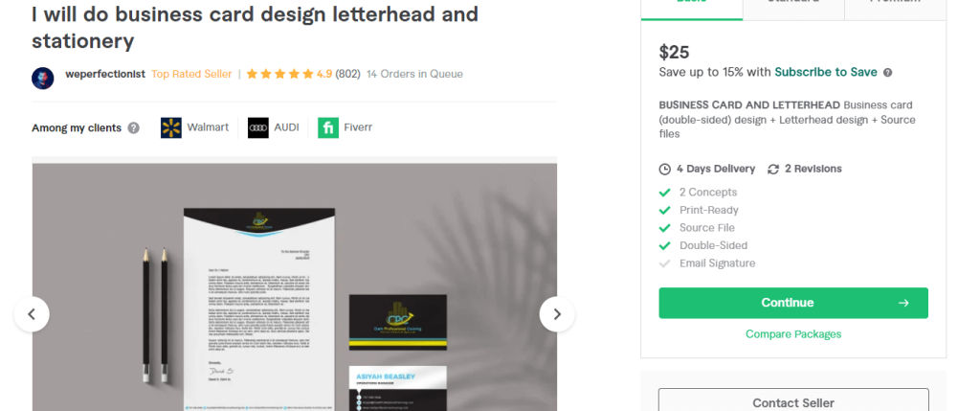This screenshot has width=980, height=411.
Task: Click the star rating icons
Action: point(279,74)
